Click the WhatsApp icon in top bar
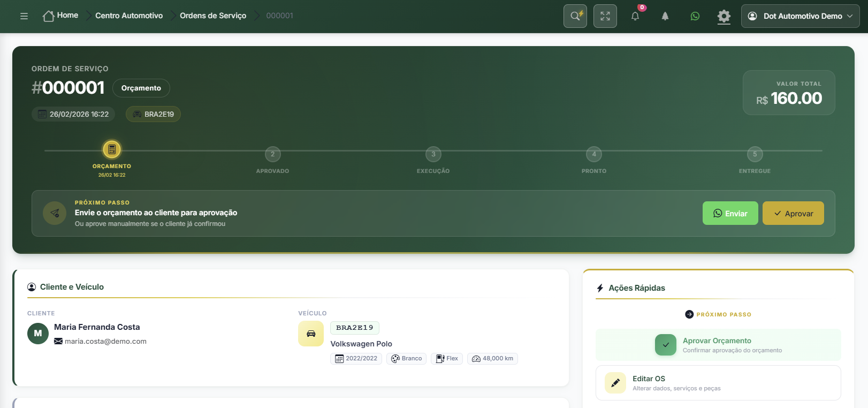The height and width of the screenshot is (408, 868). pyautogui.click(x=695, y=16)
